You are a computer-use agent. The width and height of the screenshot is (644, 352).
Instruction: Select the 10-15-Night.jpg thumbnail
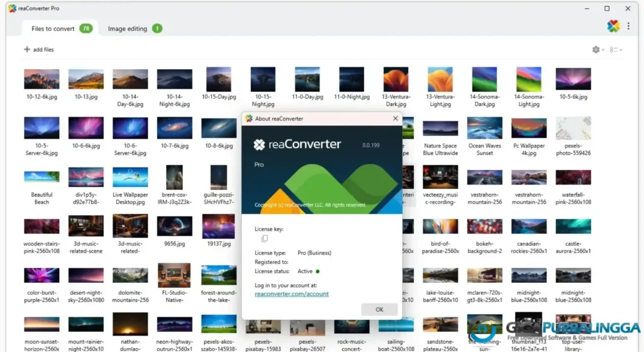(x=263, y=79)
